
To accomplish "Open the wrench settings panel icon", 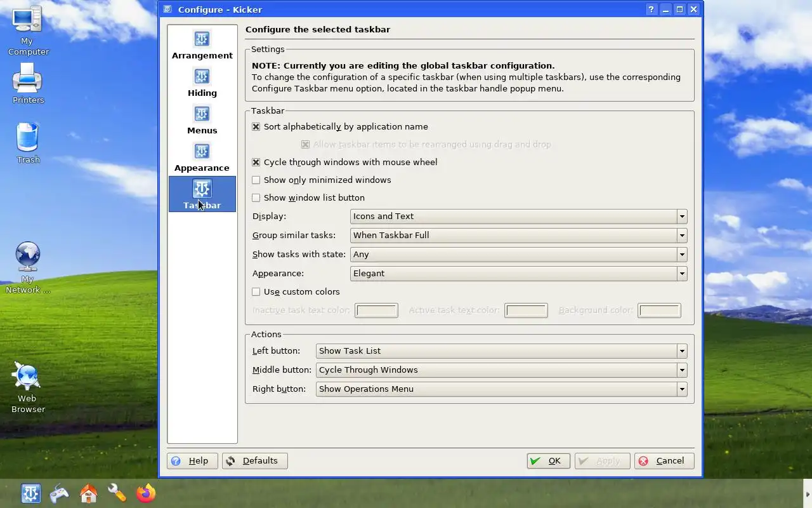I will pos(117,493).
